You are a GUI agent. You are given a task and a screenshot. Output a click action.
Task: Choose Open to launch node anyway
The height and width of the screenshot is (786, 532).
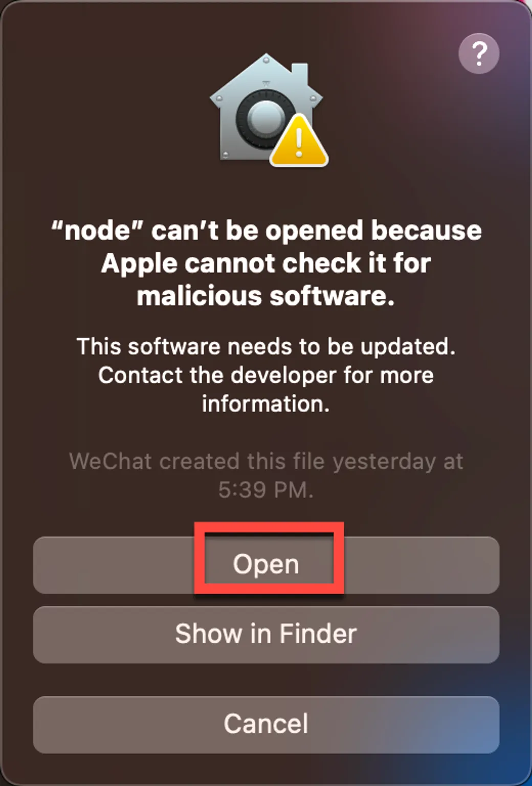[266, 565]
